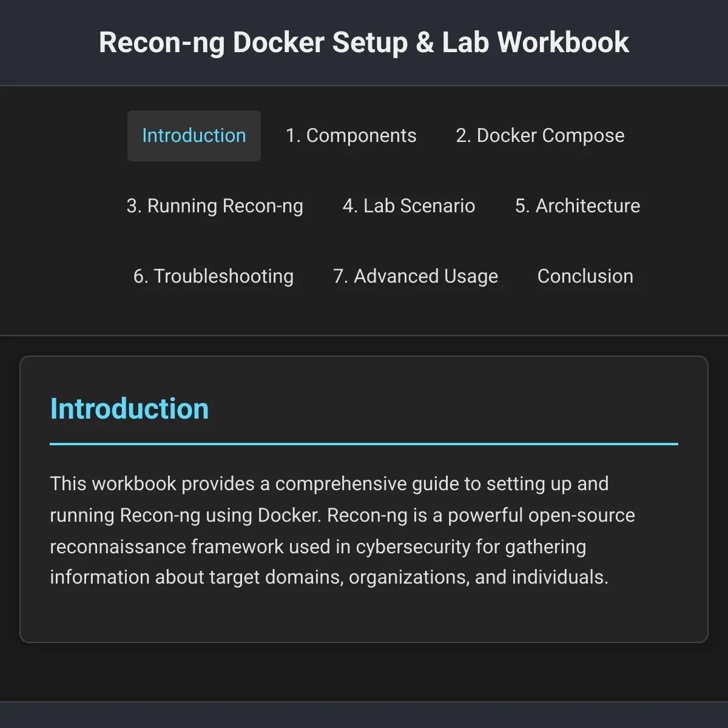
Task: Open the 4. Lab Scenario tab
Action: 409,206
